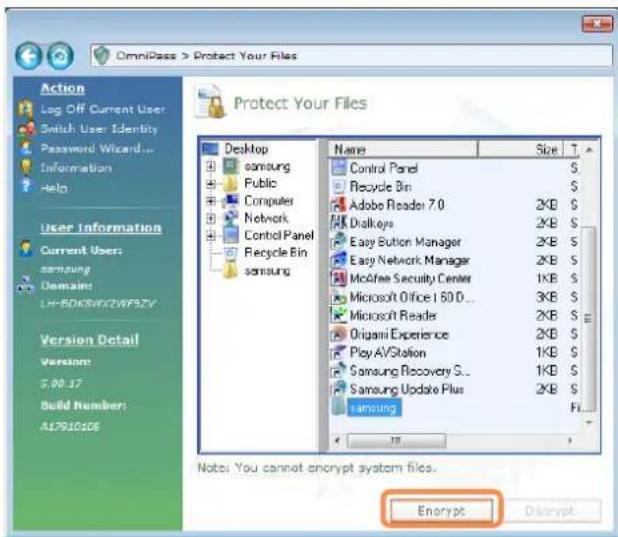Click the Microsoft Office 60 D... icon
618x537 pixels.
[x=338, y=297]
